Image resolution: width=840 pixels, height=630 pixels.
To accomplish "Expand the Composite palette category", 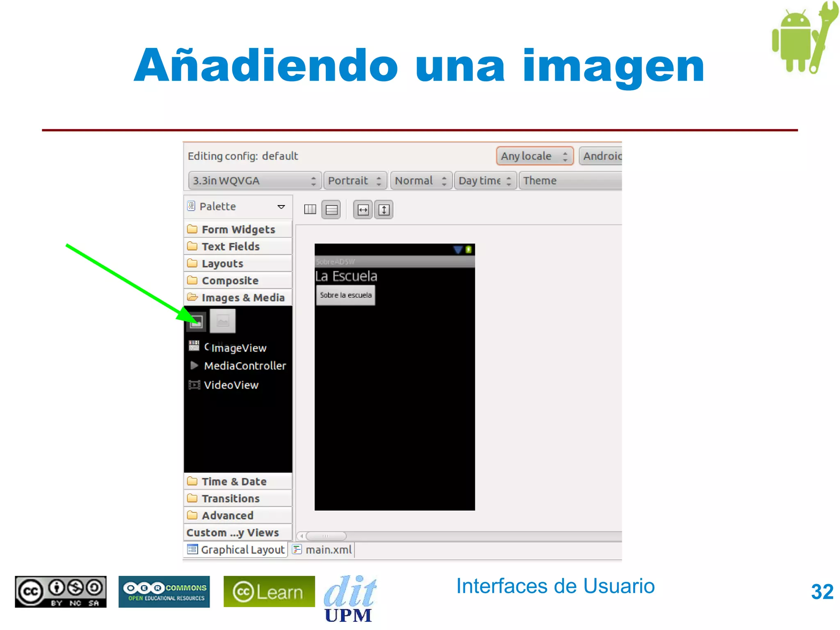I will tap(238, 281).
